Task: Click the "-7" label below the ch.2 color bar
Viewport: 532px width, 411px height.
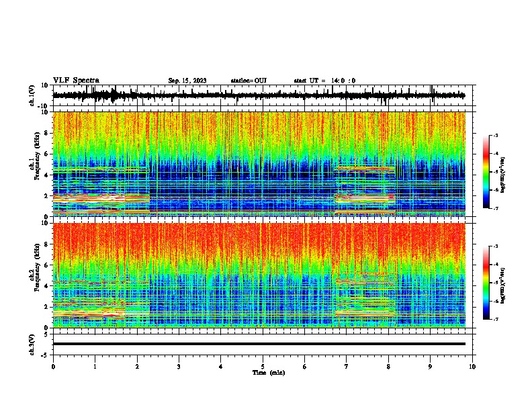Action: click(495, 319)
